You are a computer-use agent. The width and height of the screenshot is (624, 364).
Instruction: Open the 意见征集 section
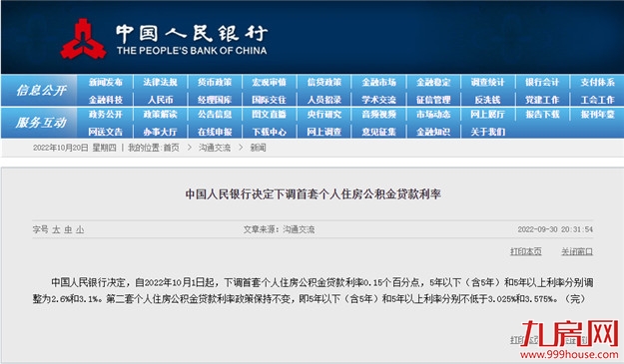coord(378,132)
